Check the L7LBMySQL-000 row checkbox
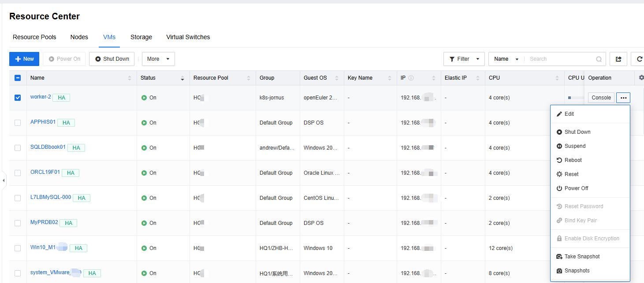The height and width of the screenshot is (283, 644). coord(18,198)
